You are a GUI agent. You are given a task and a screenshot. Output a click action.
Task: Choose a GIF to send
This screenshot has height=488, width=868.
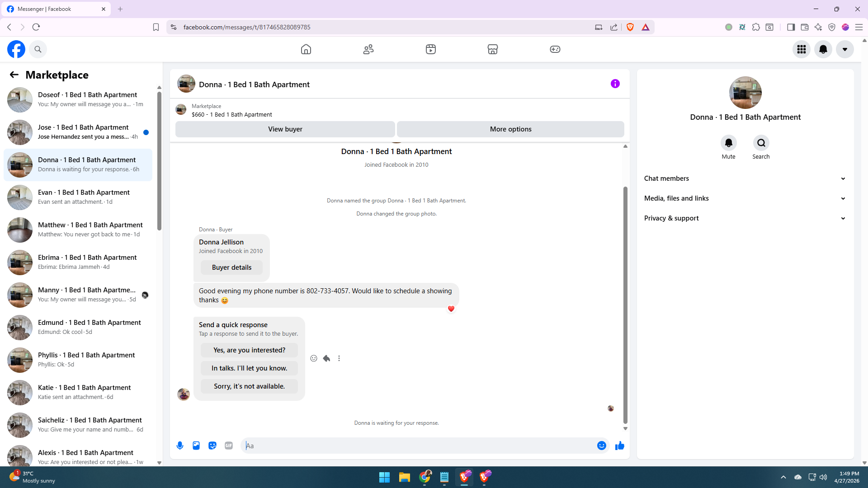pyautogui.click(x=229, y=446)
